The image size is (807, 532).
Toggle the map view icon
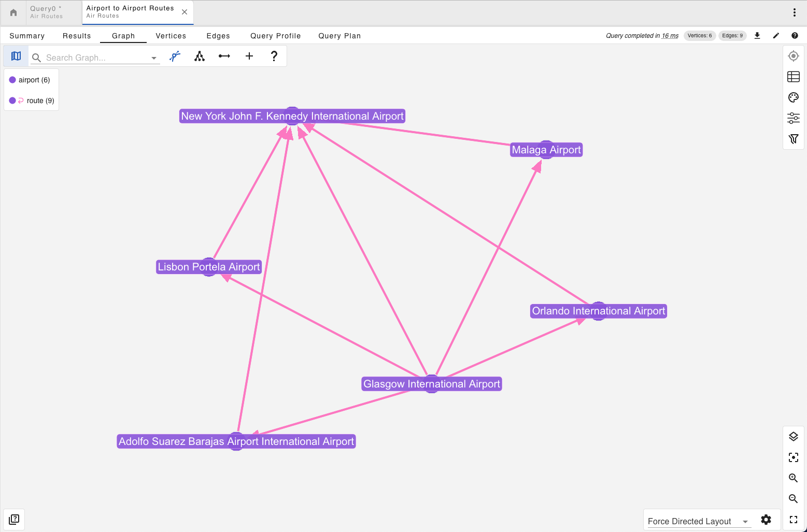point(16,56)
